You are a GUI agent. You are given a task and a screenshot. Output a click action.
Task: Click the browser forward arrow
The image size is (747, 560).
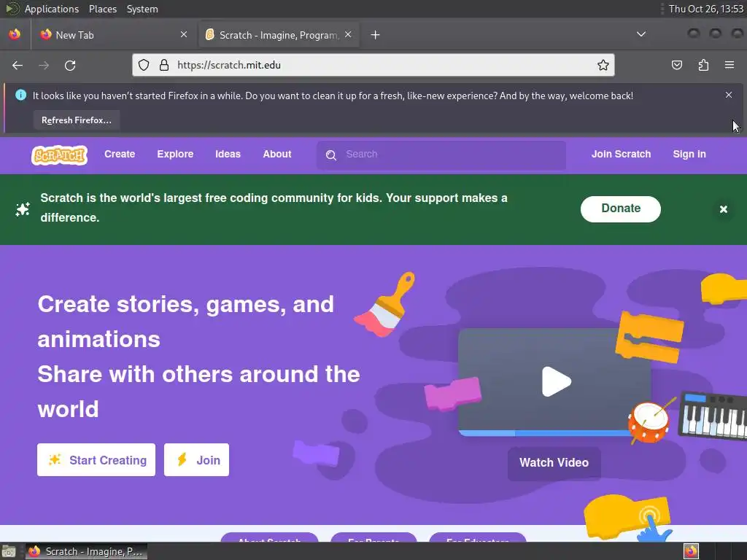coord(44,65)
